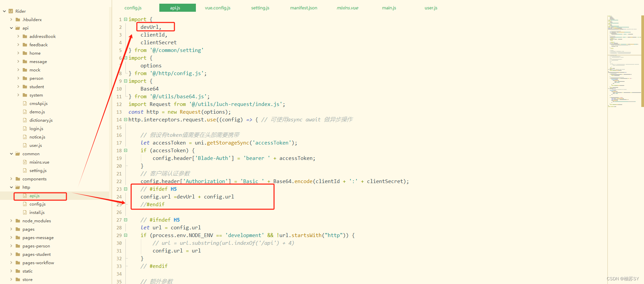
Task: Expand the store folder chevron
Action: pos(11,280)
